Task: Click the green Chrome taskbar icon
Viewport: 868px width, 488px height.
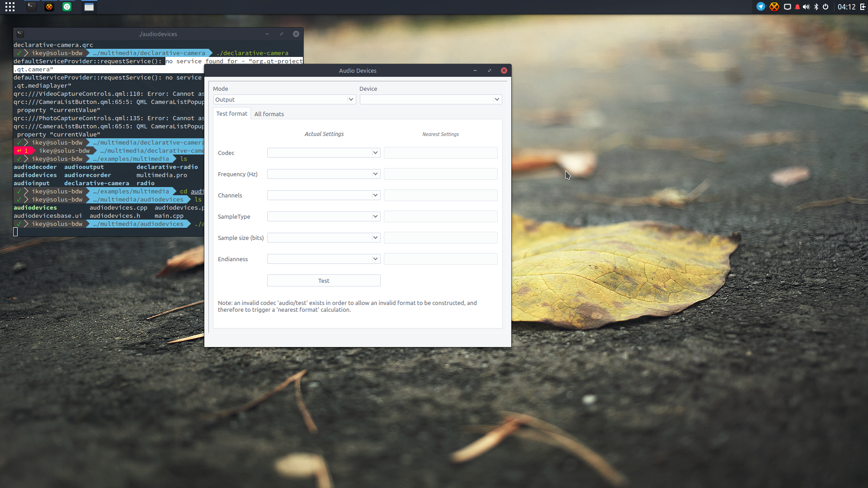Action: [67, 7]
